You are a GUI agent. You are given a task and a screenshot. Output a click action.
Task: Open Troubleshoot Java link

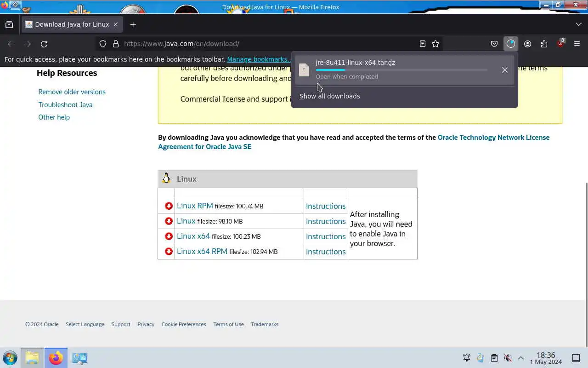[65, 105]
